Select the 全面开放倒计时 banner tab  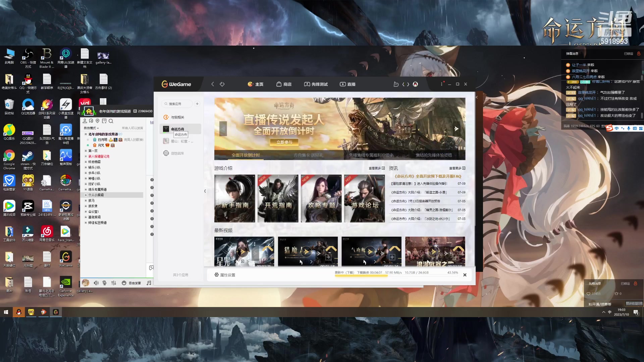pyautogui.click(x=246, y=155)
